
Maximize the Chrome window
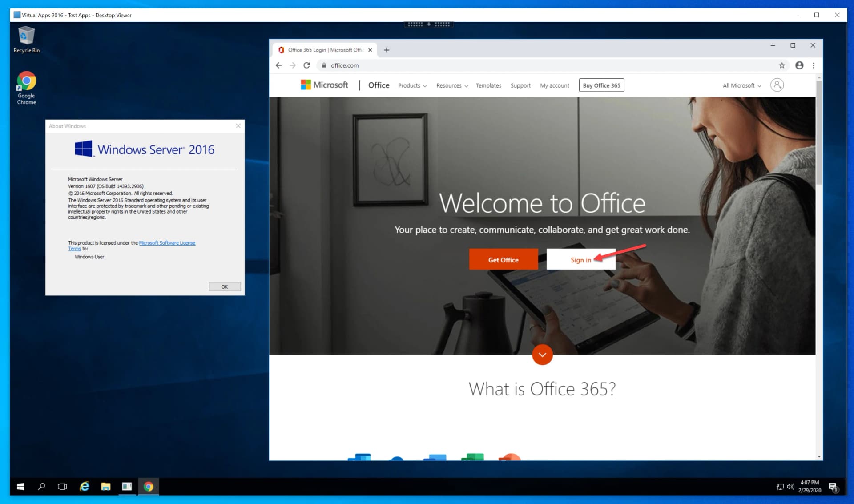tap(793, 45)
